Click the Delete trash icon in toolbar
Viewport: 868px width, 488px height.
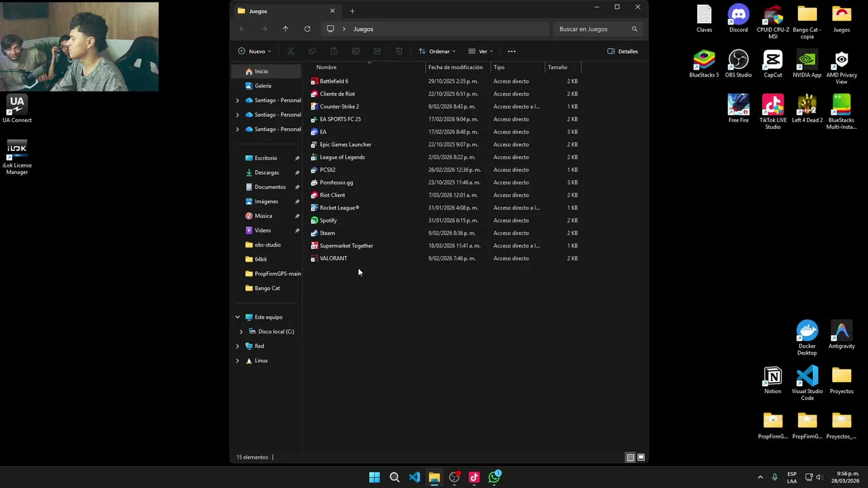click(399, 52)
